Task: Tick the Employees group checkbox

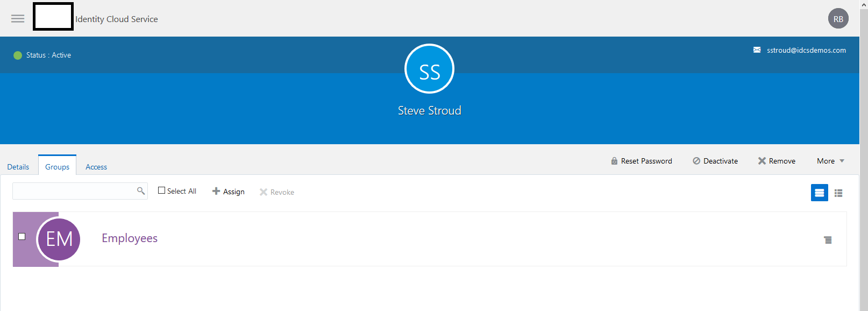Action: pos(22,236)
